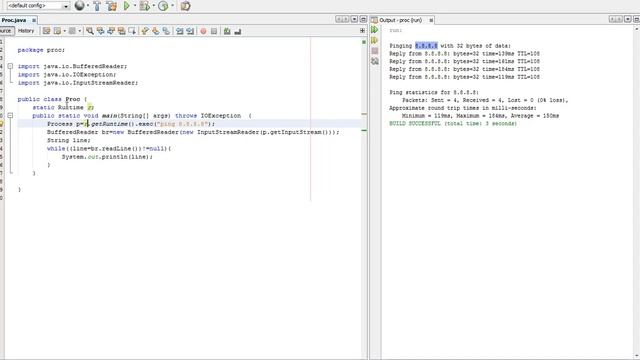Image resolution: width=640 pixels, height=360 pixels.
Task: Toggle Bookmark on current line
Action: (166, 31)
